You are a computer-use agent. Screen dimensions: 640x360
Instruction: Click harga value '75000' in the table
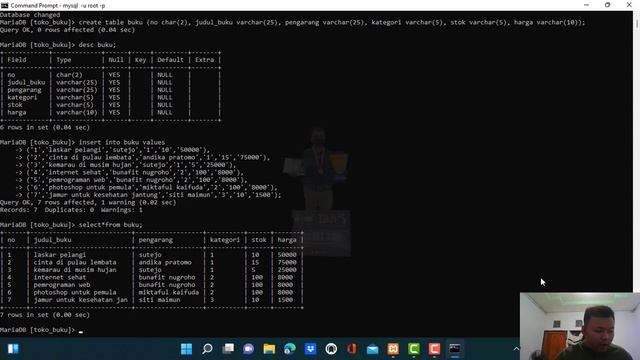[x=287, y=262]
